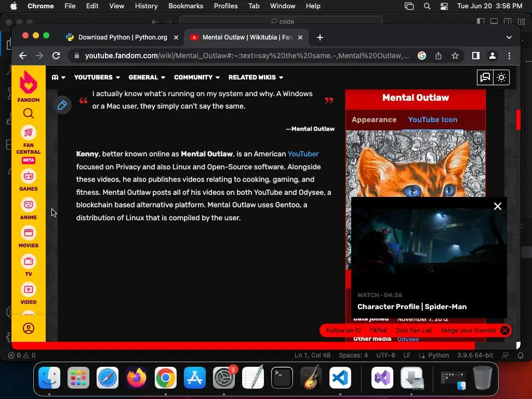
Task: Click Python language mode in VS Code status bar
Action: [438, 355]
